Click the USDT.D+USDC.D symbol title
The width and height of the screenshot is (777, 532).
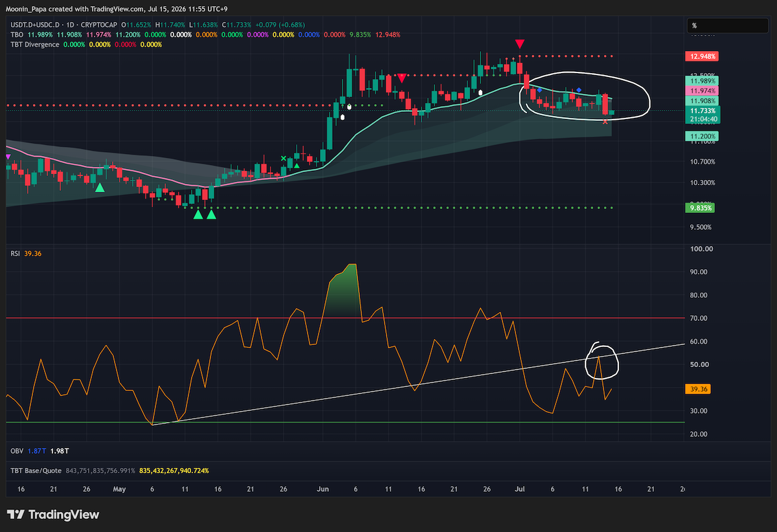pos(36,25)
